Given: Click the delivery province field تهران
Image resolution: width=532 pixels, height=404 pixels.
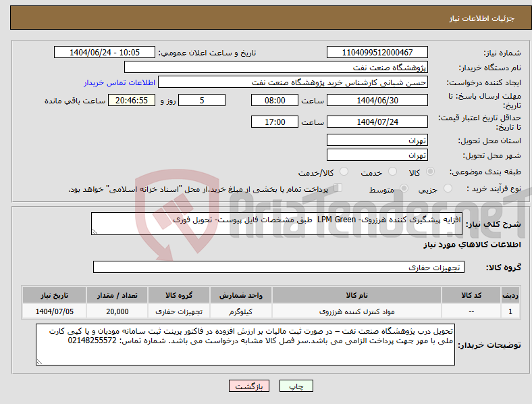Looking at the screenshot, I should (x=377, y=140).
